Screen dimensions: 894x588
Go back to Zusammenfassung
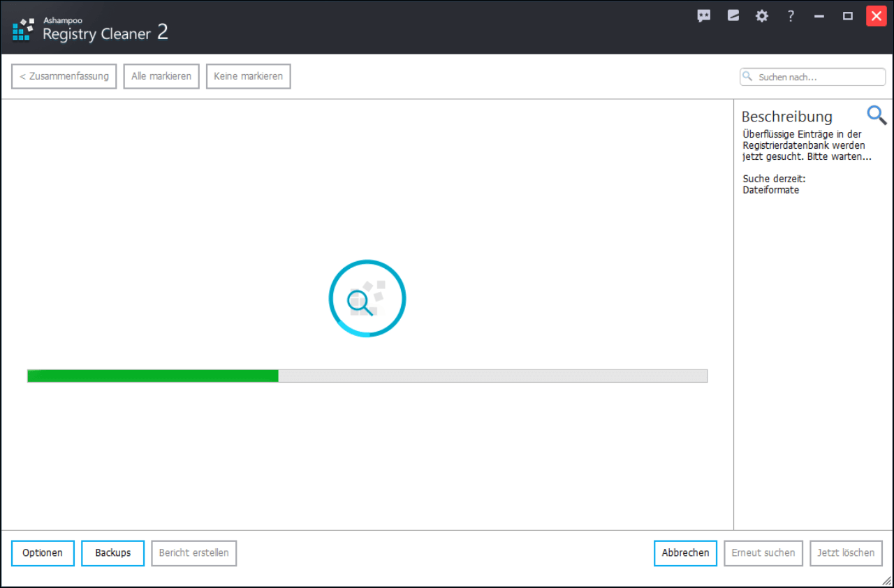(x=64, y=76)
